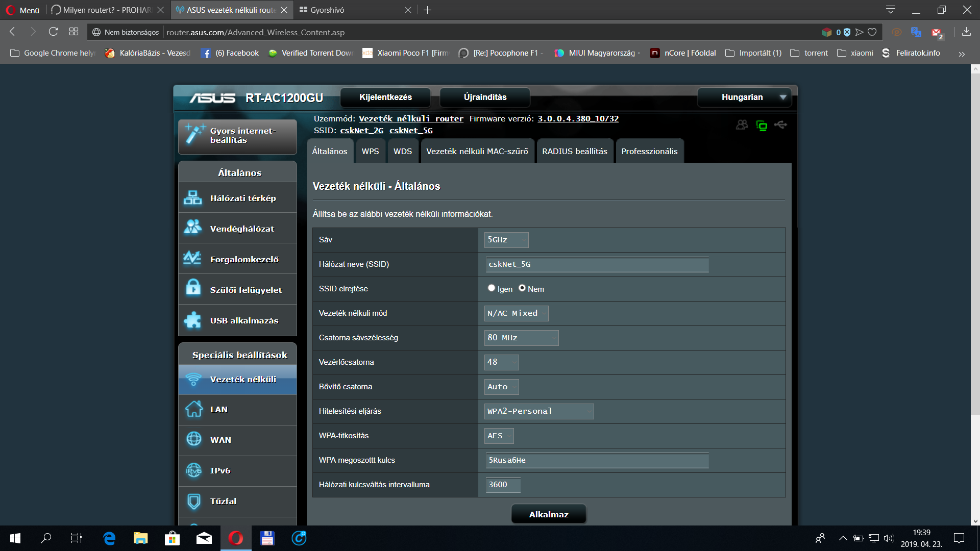
Task: Click the WPA megosztott kulcs input field
Action: (597, 460)
